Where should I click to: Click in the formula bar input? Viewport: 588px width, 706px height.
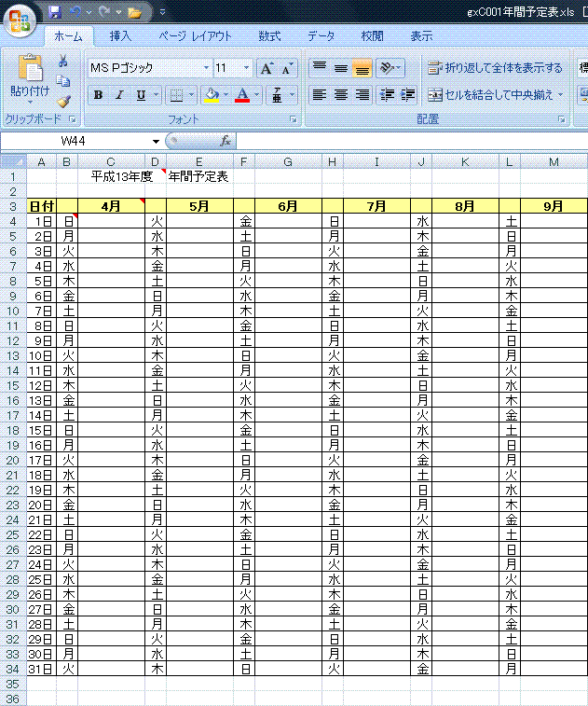[412, 142]
